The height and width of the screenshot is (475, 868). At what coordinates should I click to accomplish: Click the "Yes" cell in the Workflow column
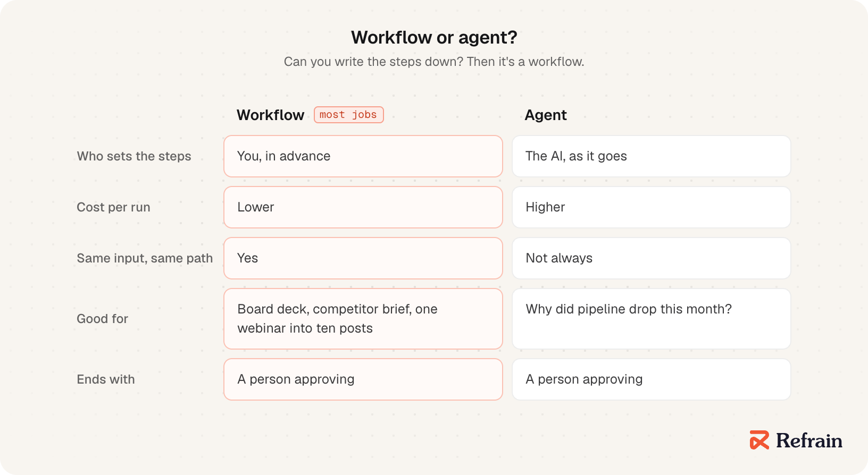pyautogui.click(x=363, y=258)
